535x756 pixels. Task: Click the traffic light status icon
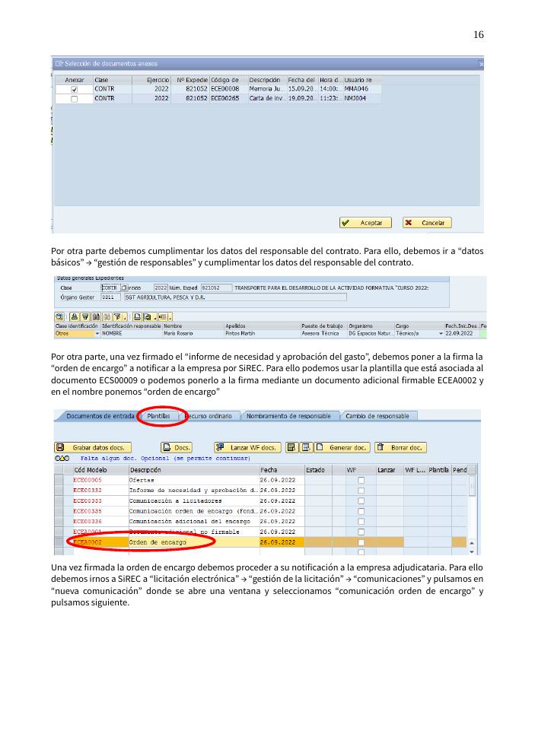pyautogui.click(x=62, y=459)
